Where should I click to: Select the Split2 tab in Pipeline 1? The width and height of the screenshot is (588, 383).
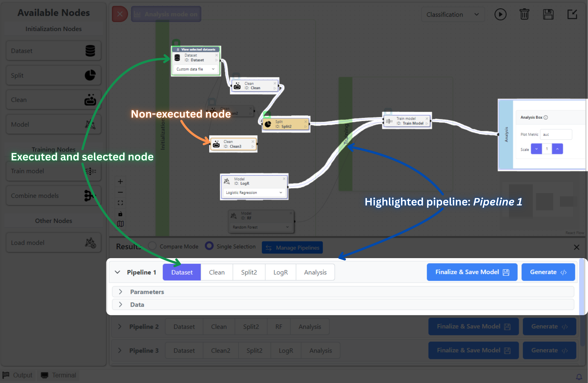click(x=249, y=272)
